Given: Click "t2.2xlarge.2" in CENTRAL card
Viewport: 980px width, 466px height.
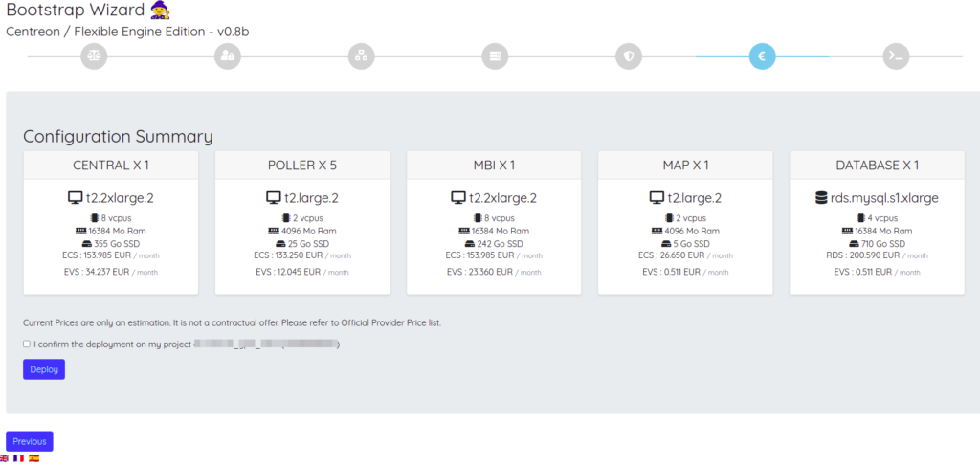Looking at the screenshot, I should coord(120,198).
